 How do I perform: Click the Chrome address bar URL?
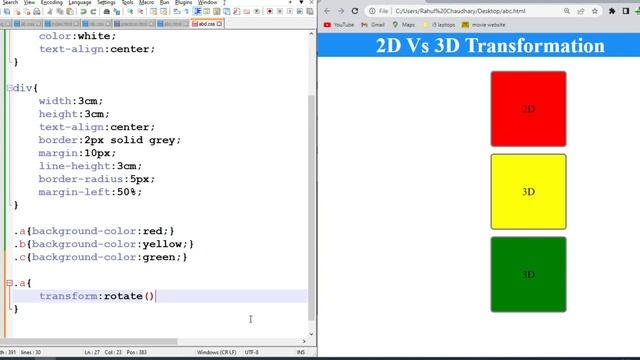coord(460,11)
